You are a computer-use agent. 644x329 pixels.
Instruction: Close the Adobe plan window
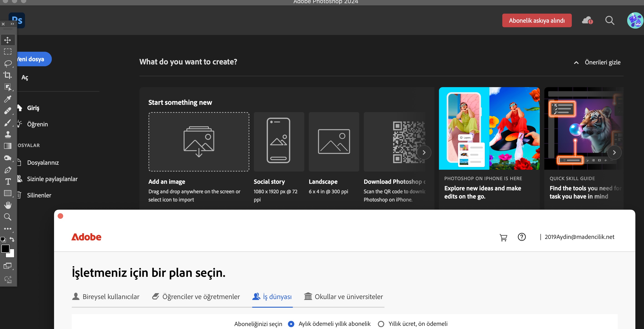pyautogui.click(x=60, y=216)
